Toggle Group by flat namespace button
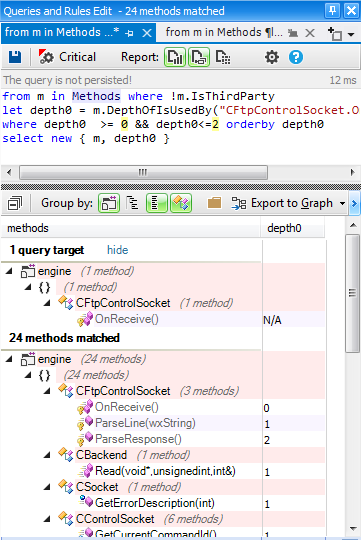Image resolution: width=361 pixels, height=540 pixels. (156, 203)
